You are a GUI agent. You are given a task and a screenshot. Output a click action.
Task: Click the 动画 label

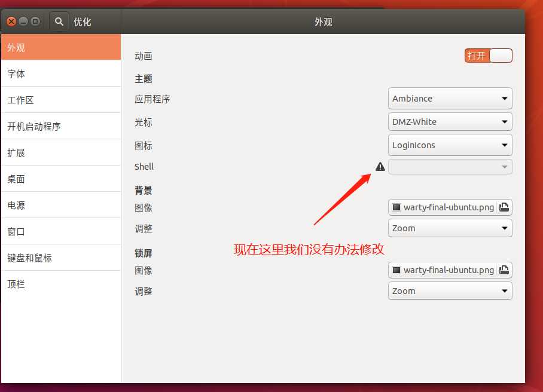(x=144, y=56)
